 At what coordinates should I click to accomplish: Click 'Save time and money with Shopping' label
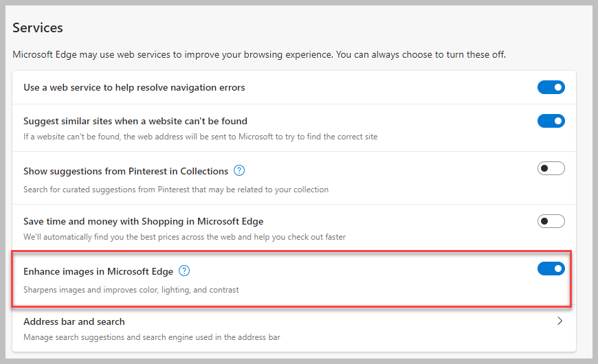click(x=143, y=221)
